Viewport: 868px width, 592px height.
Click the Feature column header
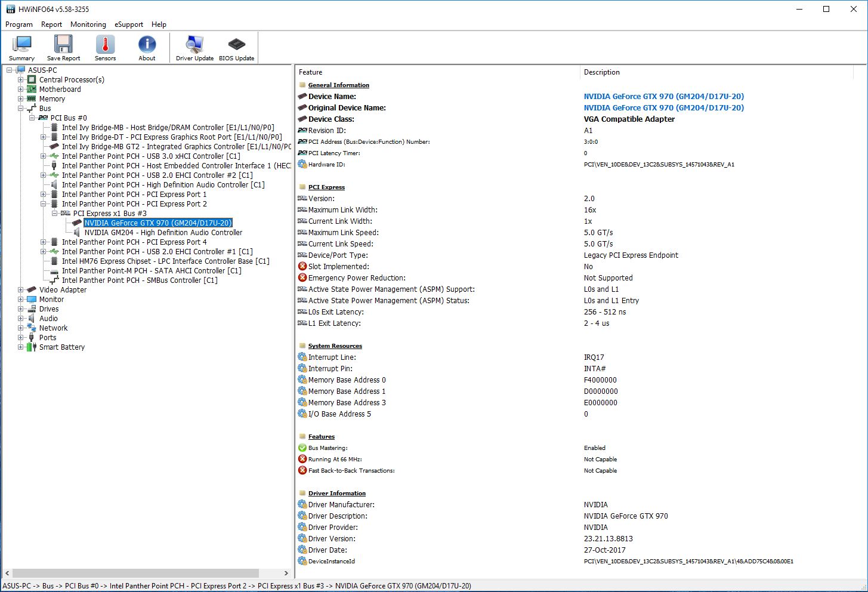pyautogui.click(x=437, y=72)
